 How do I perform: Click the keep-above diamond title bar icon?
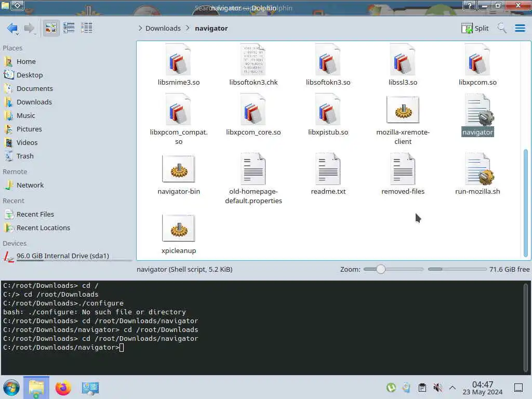pos(18,5)
